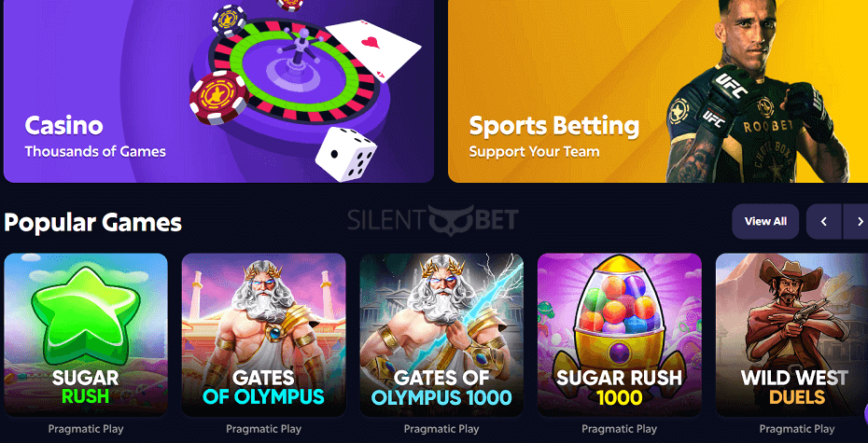Click Pragmatic Play under Gates of Olympus 1000
868x443 pixels.
point(441,429)
